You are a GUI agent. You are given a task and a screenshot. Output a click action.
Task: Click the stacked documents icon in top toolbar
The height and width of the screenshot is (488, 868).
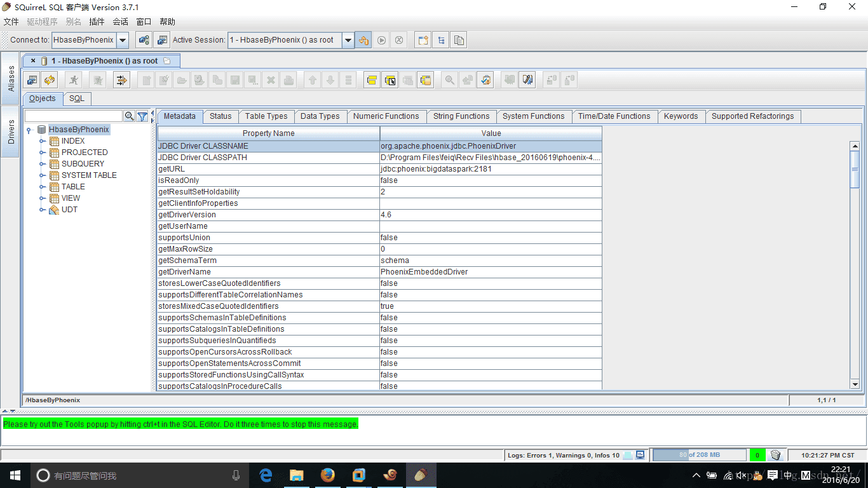point(459,40)
